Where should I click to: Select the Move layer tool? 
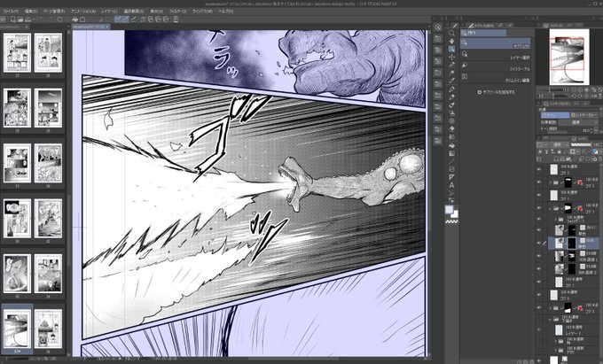[452, 58]
